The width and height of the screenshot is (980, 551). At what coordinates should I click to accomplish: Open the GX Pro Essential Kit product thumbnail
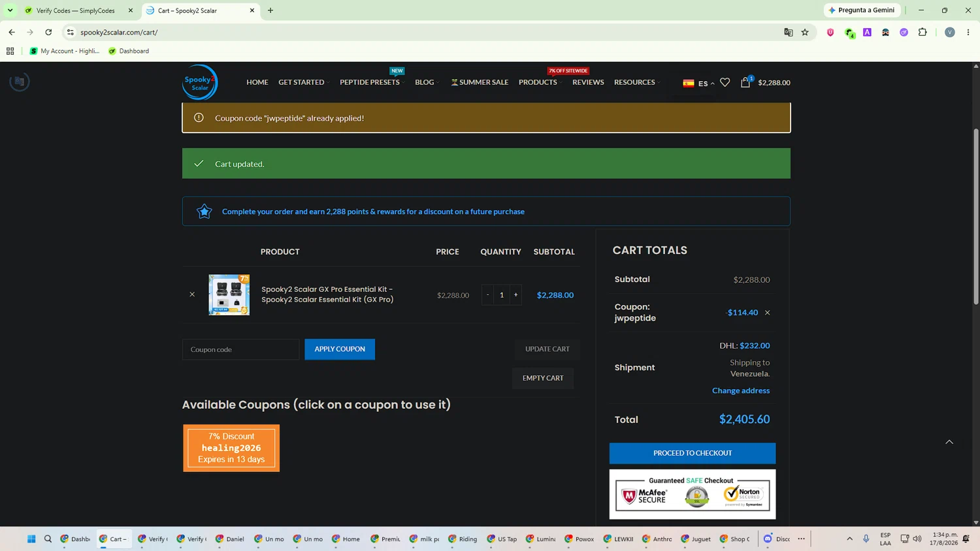pos(229,294)
